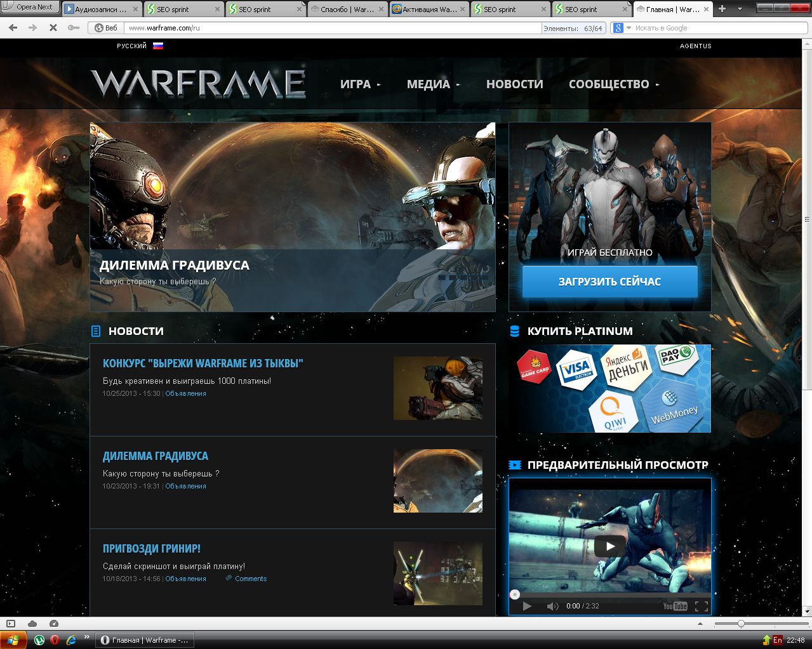Switch to the 'Активация Wa...' tab
The width and height of the screenshot is (812, 649).
pyautogui.click(x=429, y=10)
